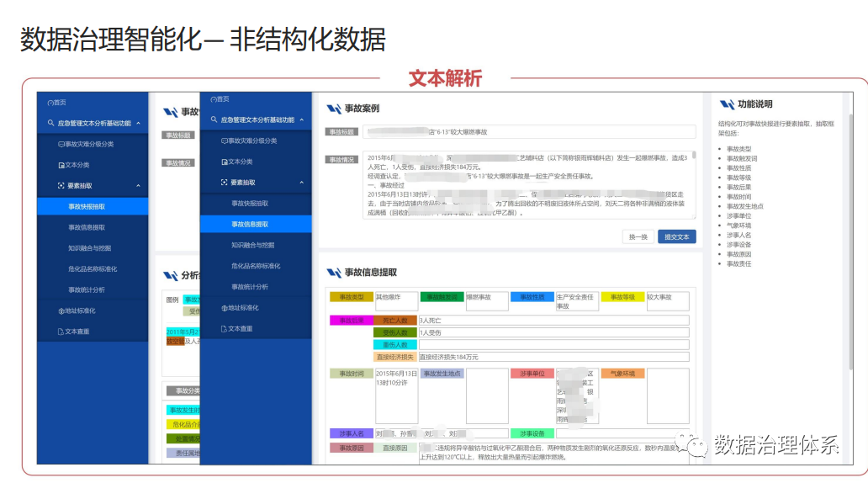Click 事故灾难分级分类 icon in back-left sidebar
This screenshot has height=483, width=868.
coord(61,145)
